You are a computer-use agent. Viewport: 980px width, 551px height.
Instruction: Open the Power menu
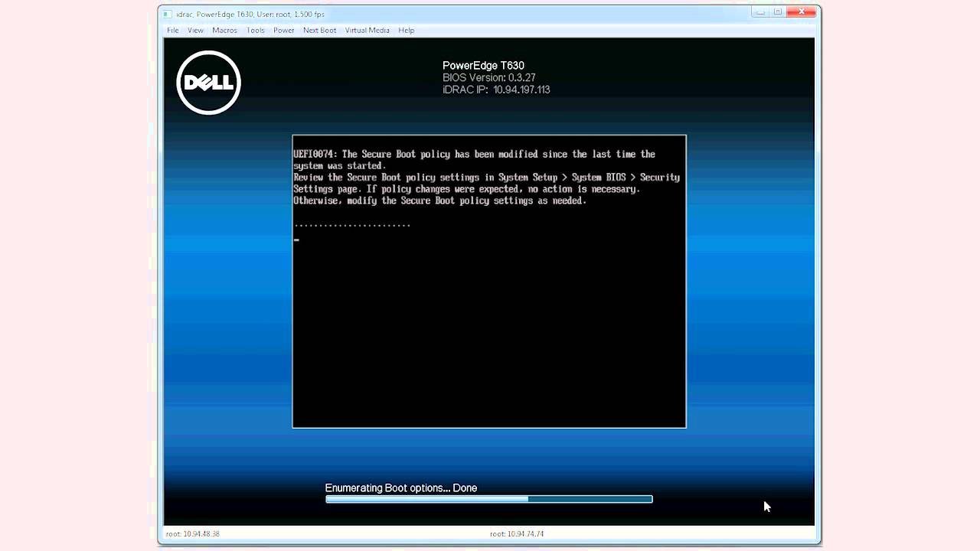(x=283, y=31)
